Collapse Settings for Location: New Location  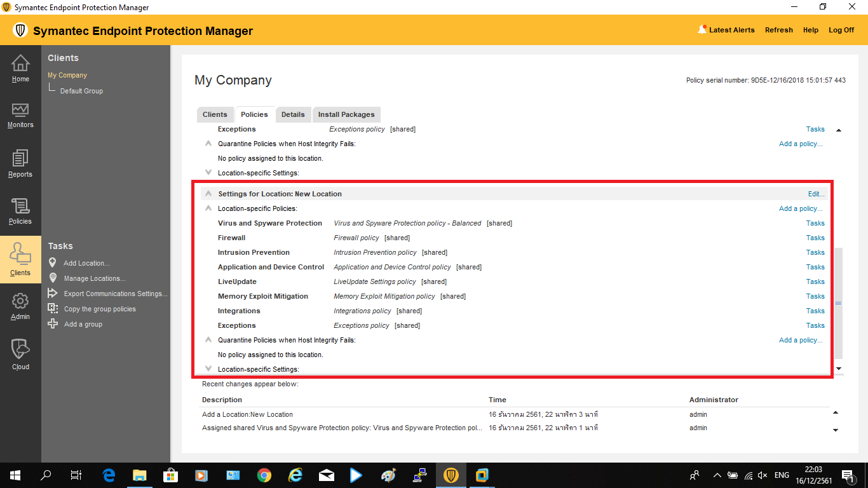[208, 194]
